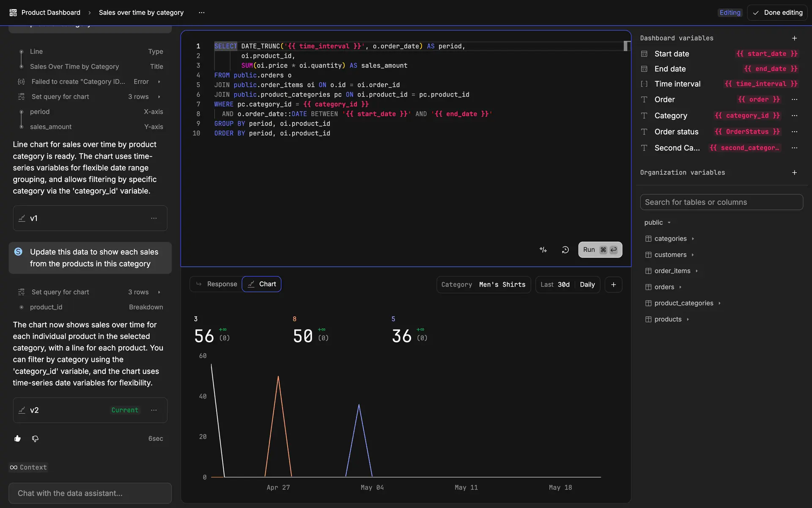Viewport: 812px width, 508px height.
Task: Click the table search field
Action: (x=721, y=202)
